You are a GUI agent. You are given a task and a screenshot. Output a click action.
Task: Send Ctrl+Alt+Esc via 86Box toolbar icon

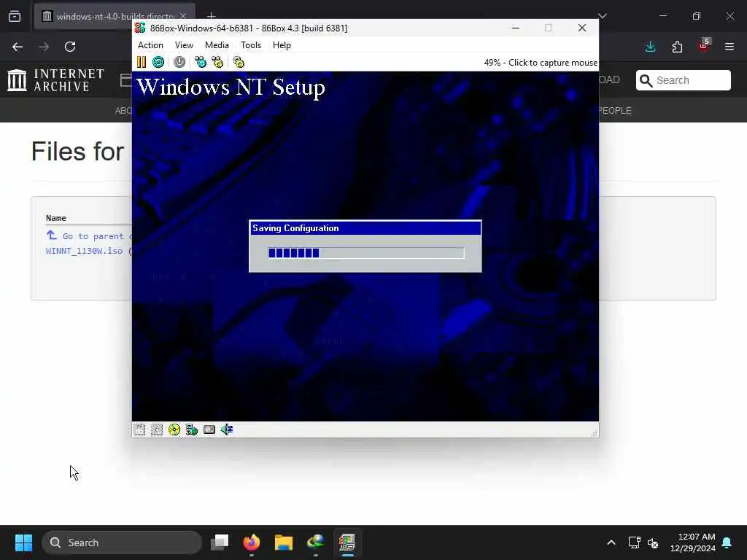pos(217,62)
